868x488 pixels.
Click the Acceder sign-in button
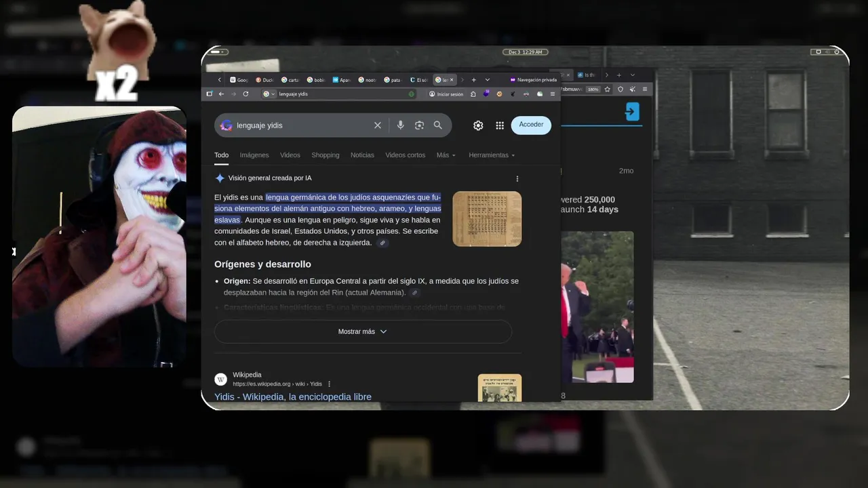[531, 125]
